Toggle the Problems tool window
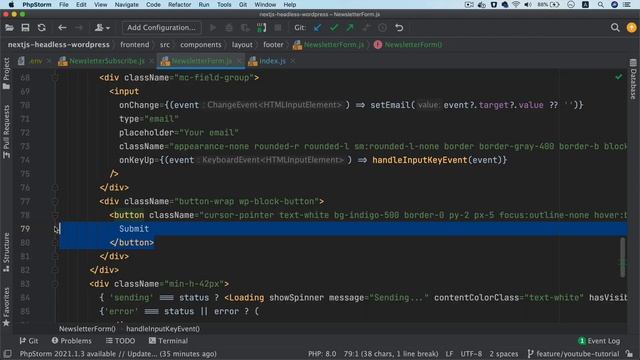Screen dimensions: 640x360 (71, 341)
